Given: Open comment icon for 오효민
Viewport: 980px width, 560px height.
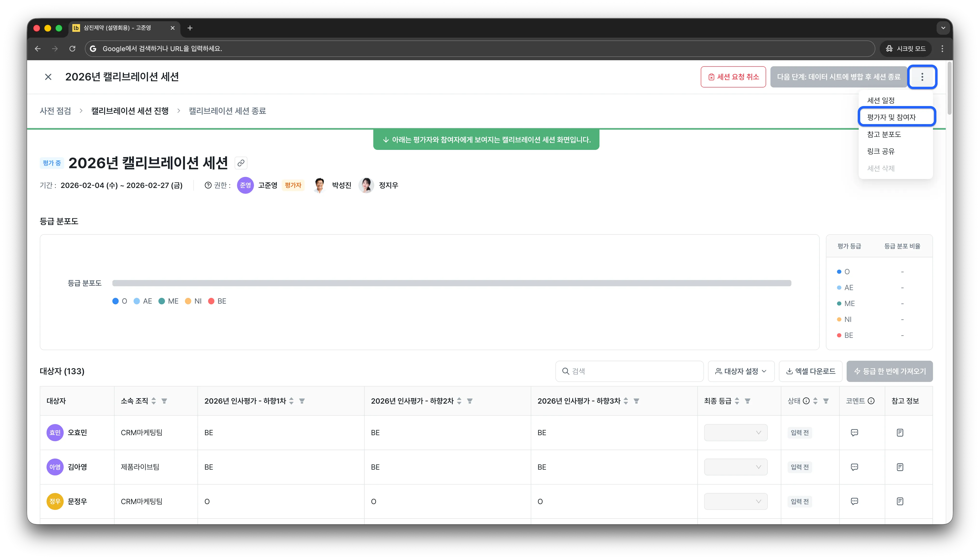Looking at the screenshot, I should [854, 433].
